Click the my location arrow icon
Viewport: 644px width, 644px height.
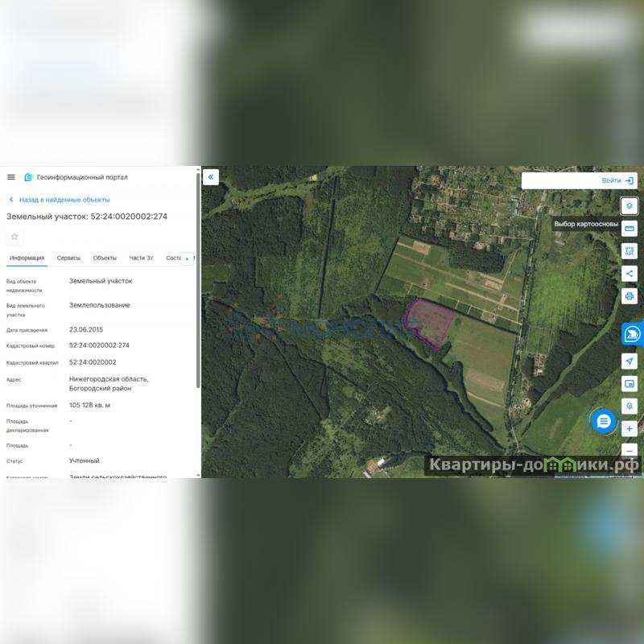pos(630,361)
